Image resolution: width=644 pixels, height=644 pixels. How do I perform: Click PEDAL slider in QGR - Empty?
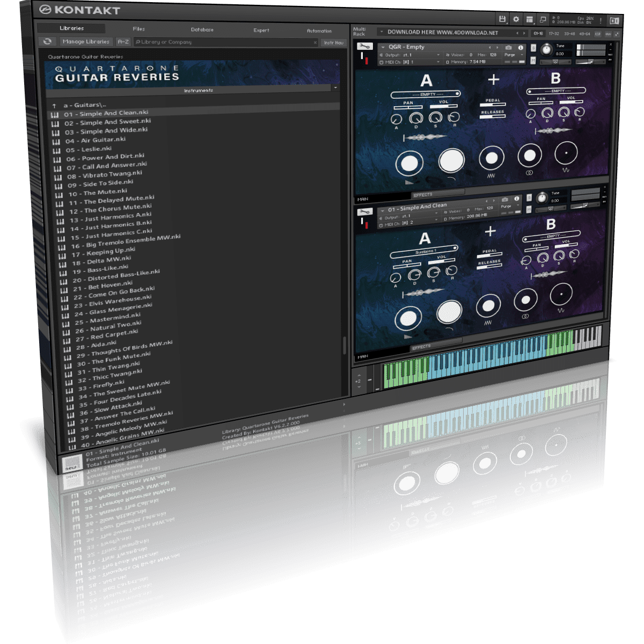pyautogui.click(x=492, y=105)
